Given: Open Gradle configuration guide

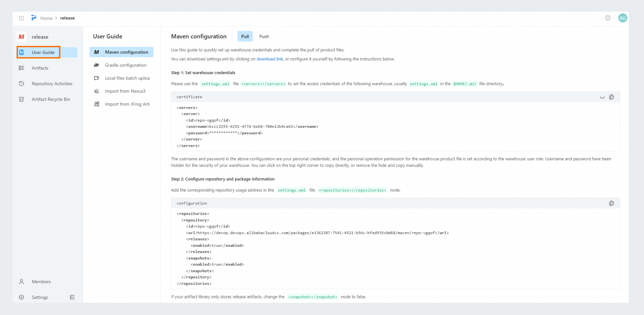Looking at the screenshot, I should pos(125,65).
